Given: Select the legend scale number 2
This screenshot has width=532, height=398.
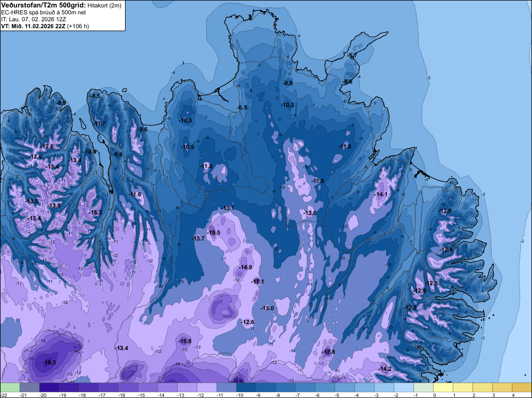Looking at the screenshot, I should point(474,395).
